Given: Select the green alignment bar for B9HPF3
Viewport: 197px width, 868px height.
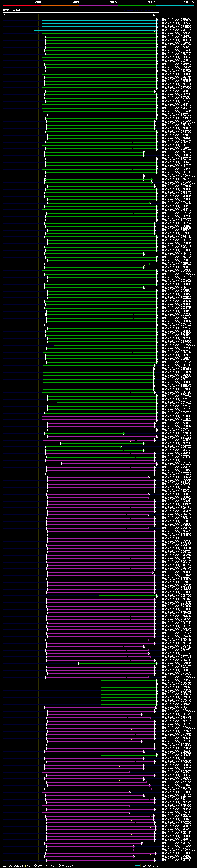Looking at the screenshot, I should coord(100,104).
